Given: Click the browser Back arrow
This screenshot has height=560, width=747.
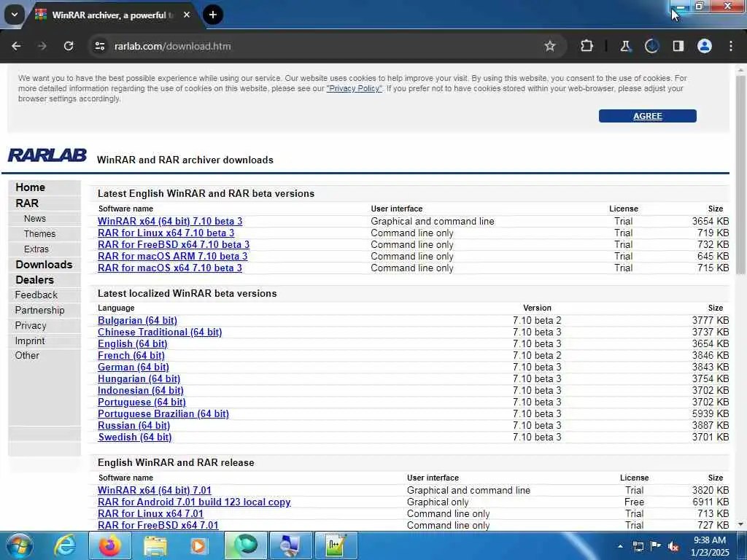Looking at the screenshot, I should tap(16, 46).
